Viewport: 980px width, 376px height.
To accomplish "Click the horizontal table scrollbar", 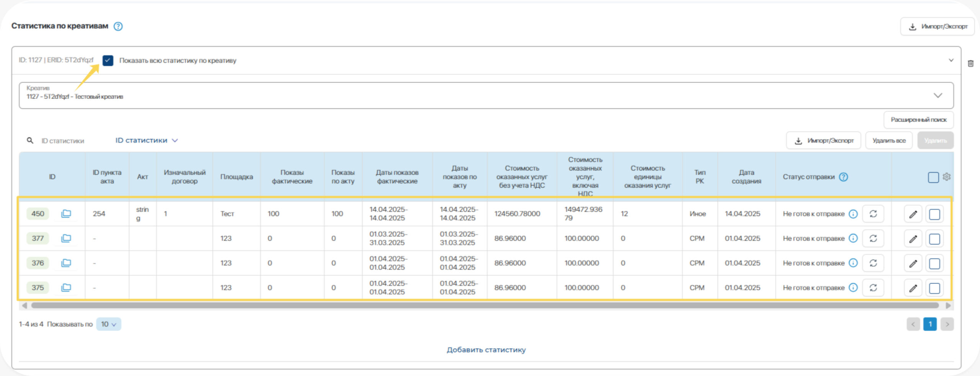I will tap(485, 306).
